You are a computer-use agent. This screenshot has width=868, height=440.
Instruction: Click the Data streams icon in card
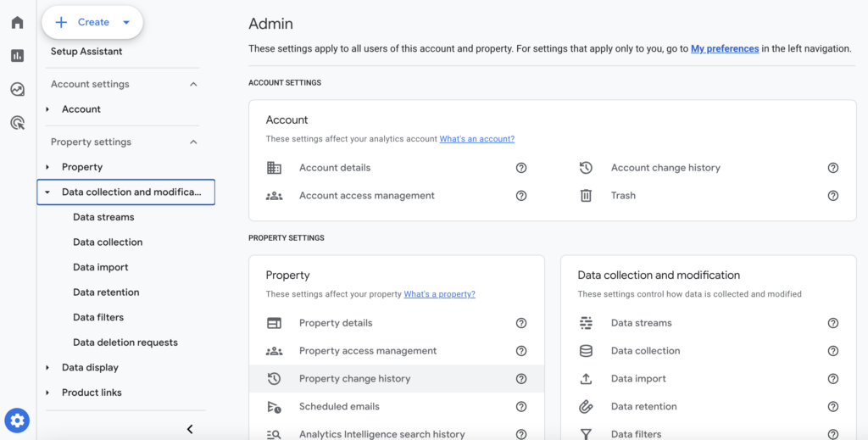coord(586,323)
